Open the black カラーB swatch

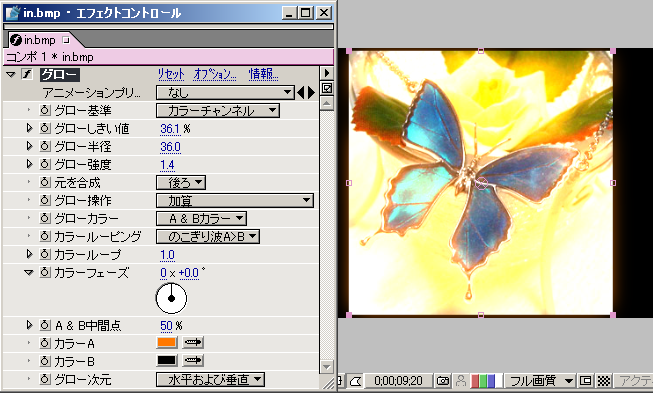(167, 360)
